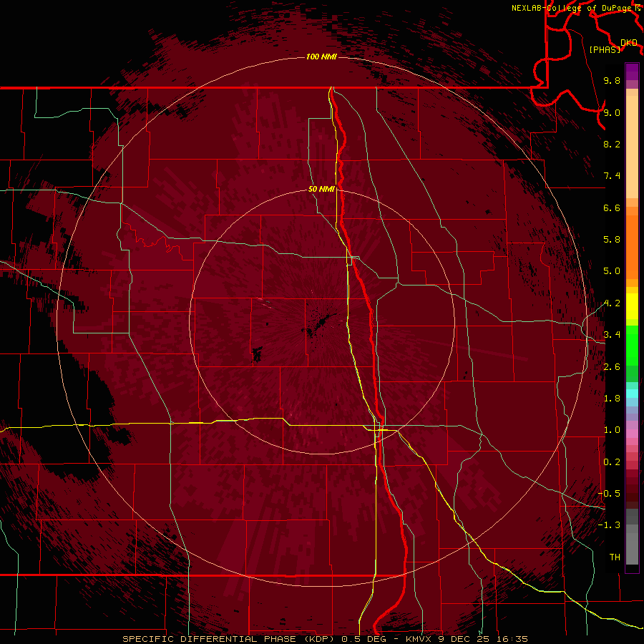Click the 2.6 value on the color scale
The image size is (644, 644).
(x=612, y=367)
